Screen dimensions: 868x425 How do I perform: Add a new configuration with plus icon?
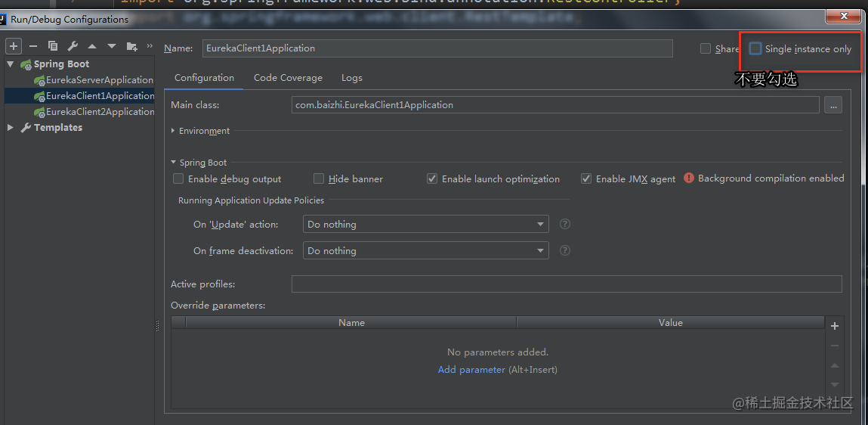(14, 46)
